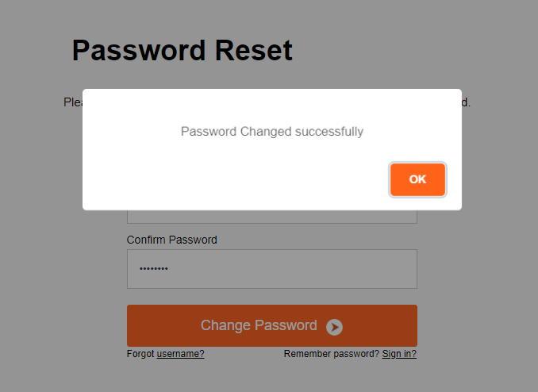This screenshot has height=392, width=538.
Task: Click the Forgot text before username link
Action: pos(140,354)
